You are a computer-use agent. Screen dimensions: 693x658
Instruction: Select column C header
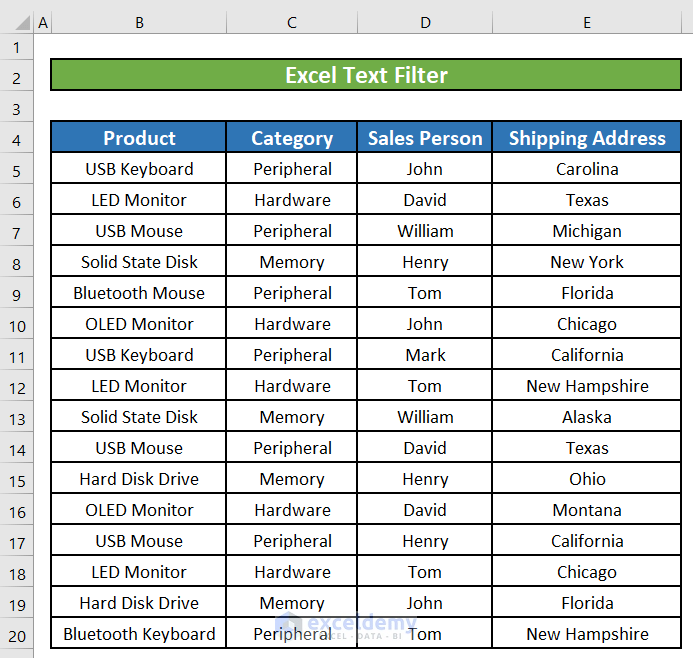point(292,22)
